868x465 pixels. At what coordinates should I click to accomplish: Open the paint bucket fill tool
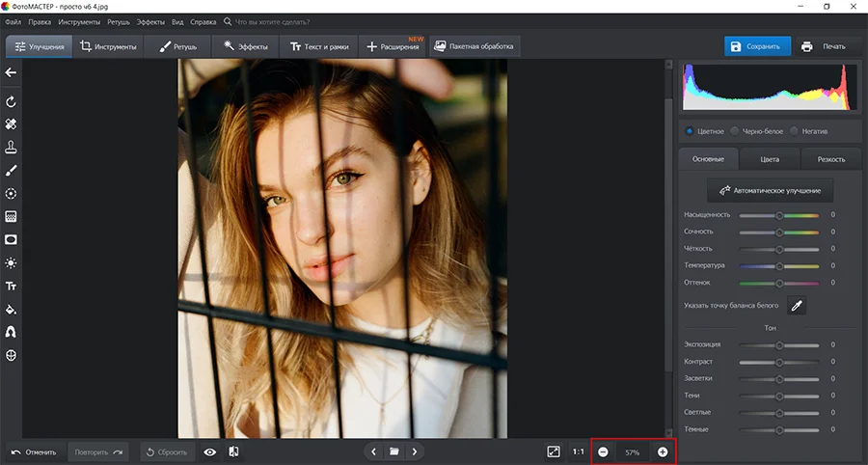coord(12,310)
